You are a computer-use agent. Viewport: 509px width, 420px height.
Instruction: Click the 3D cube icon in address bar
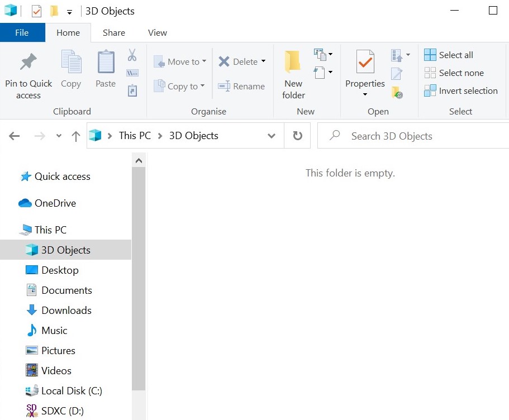(95, 135)
